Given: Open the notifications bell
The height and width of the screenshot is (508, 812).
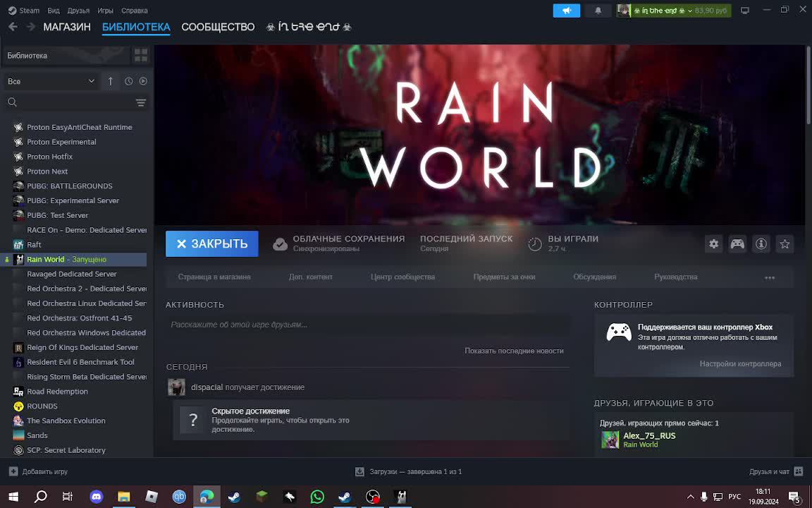Looking at the screenshot, I should 598,11.
